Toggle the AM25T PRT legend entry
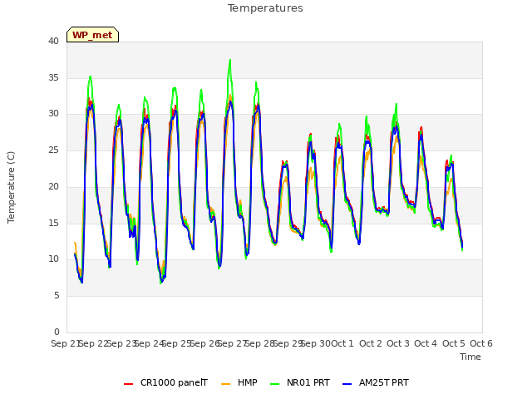This screenshot has width=532, height=399. pos(376,382)
